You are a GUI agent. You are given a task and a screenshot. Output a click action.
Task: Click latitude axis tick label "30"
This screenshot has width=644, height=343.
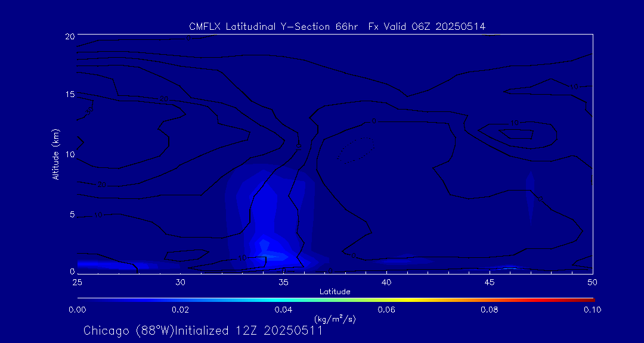tap(180, 282)
